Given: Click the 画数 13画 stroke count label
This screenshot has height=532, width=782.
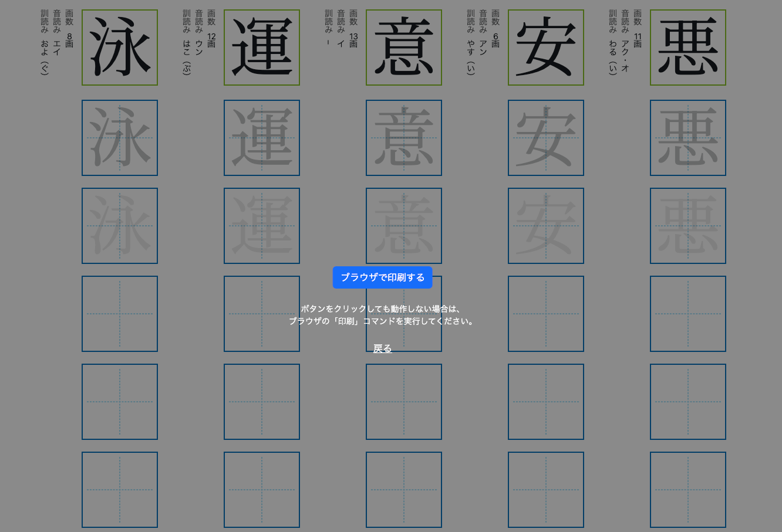Looking at the screenshot, I should 353,29.
